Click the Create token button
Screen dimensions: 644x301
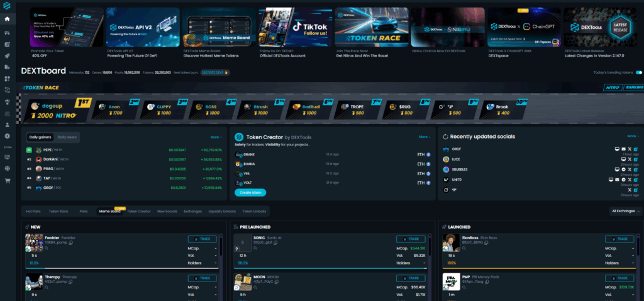(250, 193)
